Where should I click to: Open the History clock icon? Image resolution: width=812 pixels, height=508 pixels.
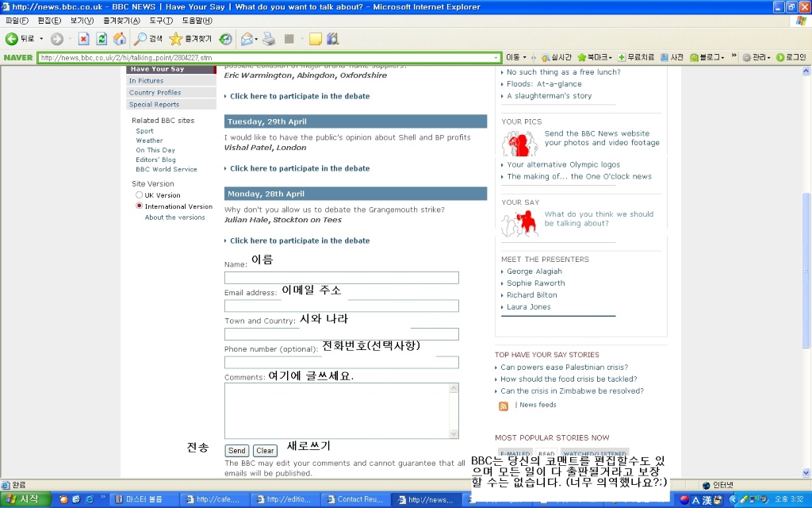coord(225,39)
